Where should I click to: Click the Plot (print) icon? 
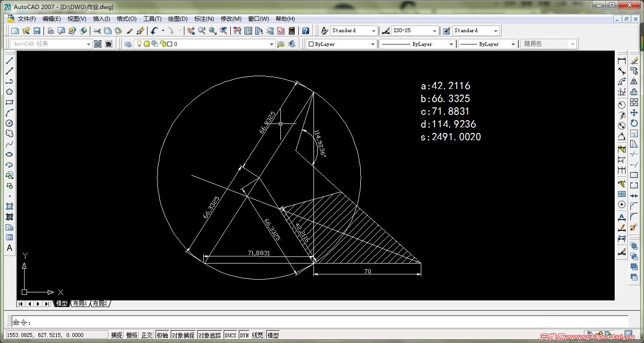click(x=50, y=31)
